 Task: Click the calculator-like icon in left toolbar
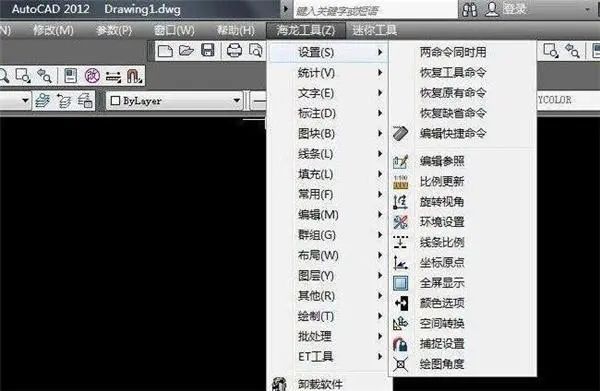click(x=70, y=76)
